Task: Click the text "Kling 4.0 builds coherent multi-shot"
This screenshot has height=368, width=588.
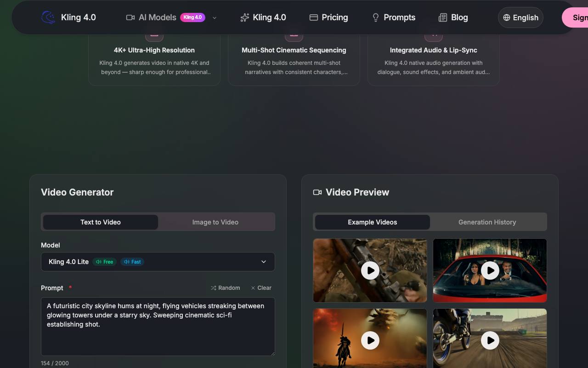Action: point(294,63)
